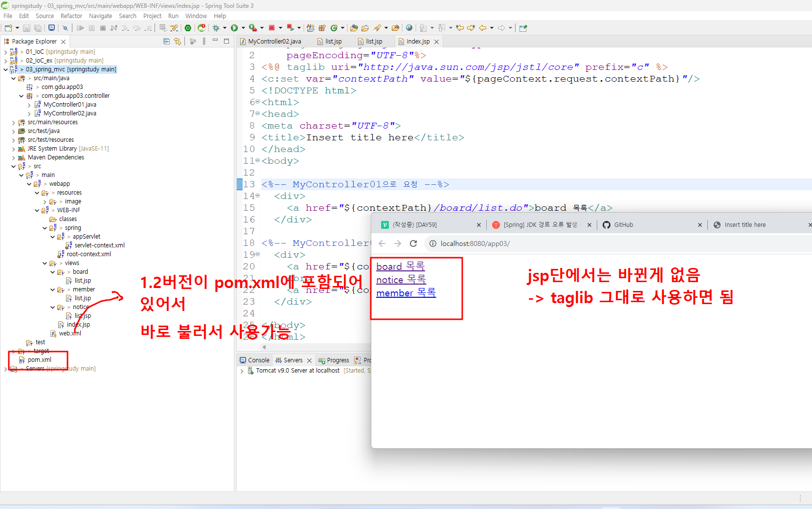Toggle code folding on line 14 div
This screenshot has width=812, height=509.
(258, 196)
